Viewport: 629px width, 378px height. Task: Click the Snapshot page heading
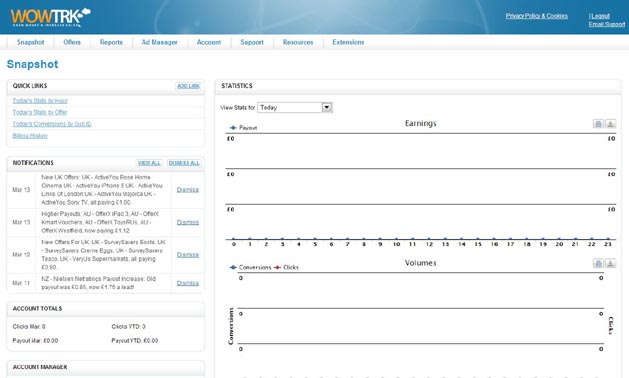pos(32,64)
